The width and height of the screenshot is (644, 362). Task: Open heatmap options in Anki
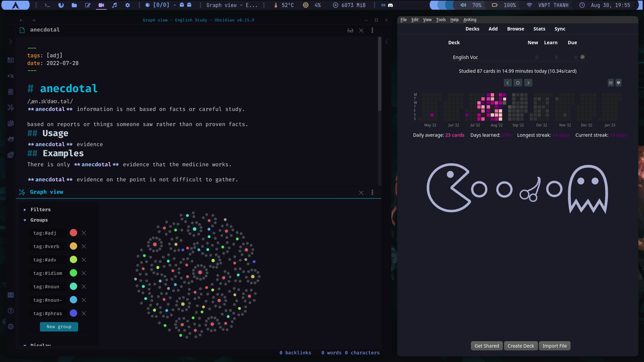[611, 83]
